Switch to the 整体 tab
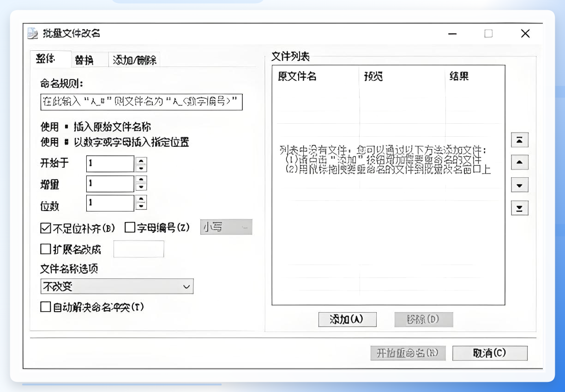 tap(50, 59)
